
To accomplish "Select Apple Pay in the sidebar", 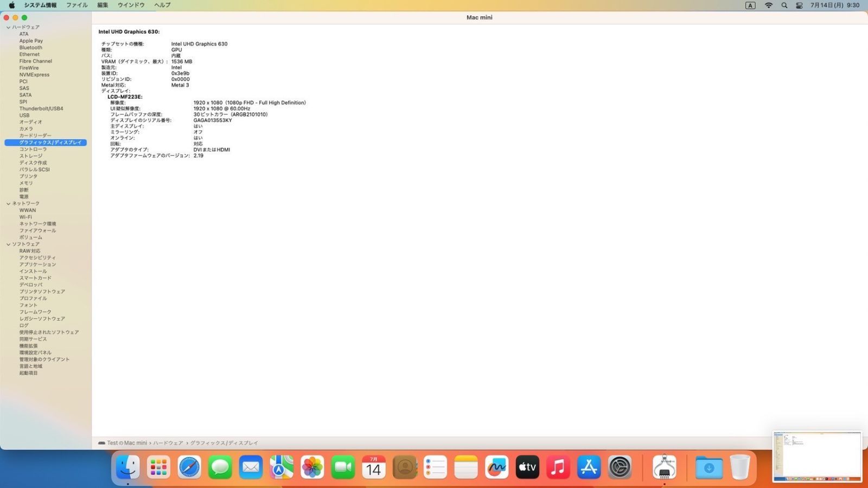I will (x=31, y=41).
